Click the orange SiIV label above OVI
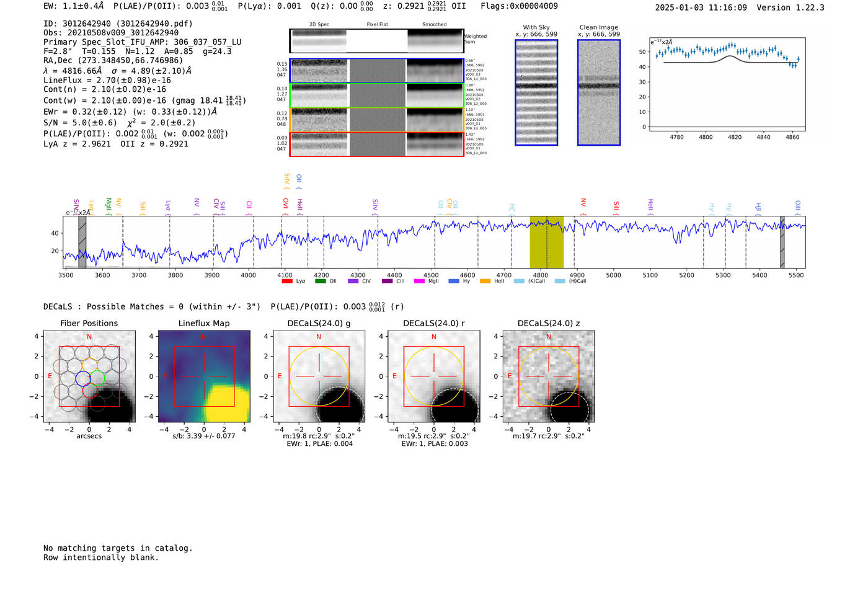Image resolution: width=868 pixels, height=591 pixels. 286,180
